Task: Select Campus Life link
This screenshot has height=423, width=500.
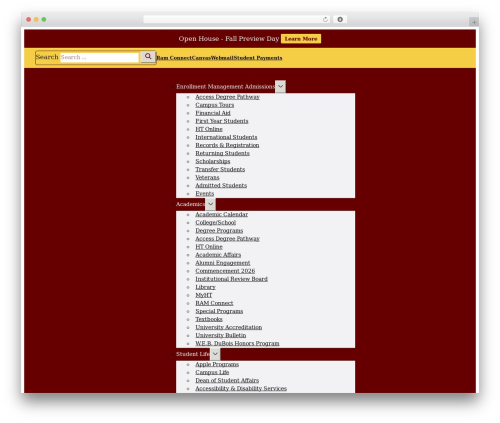Action: pyautogui.click(x=212, y=372)
